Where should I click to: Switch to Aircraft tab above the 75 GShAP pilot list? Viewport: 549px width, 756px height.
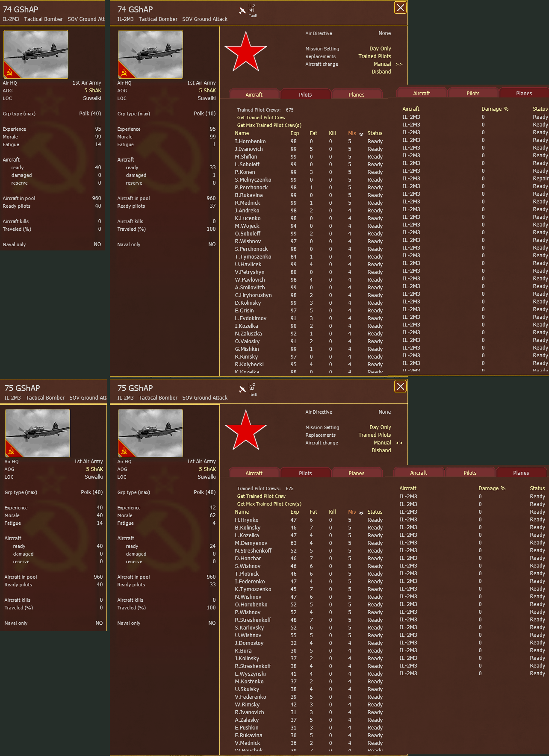(254, 473)
